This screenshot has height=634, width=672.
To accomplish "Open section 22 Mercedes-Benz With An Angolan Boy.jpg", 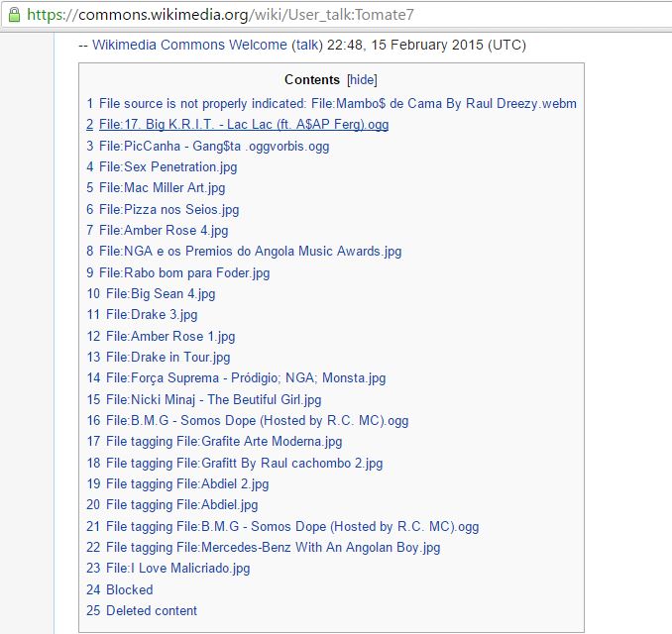I will click(263, 548).
